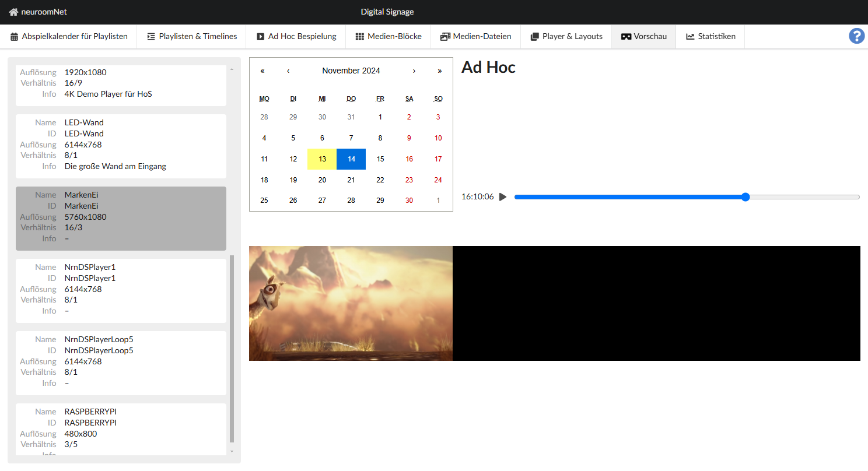The width and height of the screenshot is (868, 471).
Task: Jump back a year with double arrow
Action: [x=262, y=71]
